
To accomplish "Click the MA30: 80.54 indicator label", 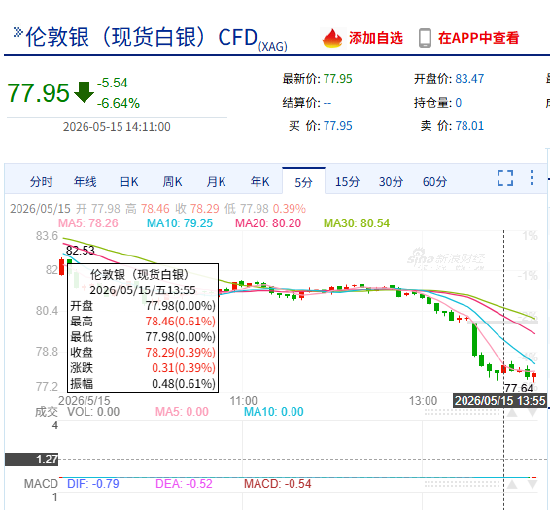I will (x=357, y=223).
